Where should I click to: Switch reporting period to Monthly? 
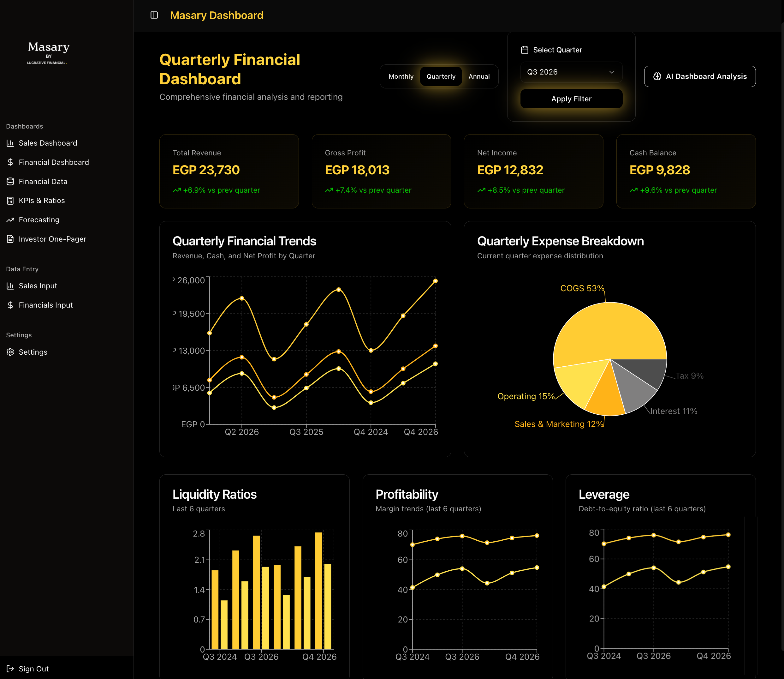point(401,76)
